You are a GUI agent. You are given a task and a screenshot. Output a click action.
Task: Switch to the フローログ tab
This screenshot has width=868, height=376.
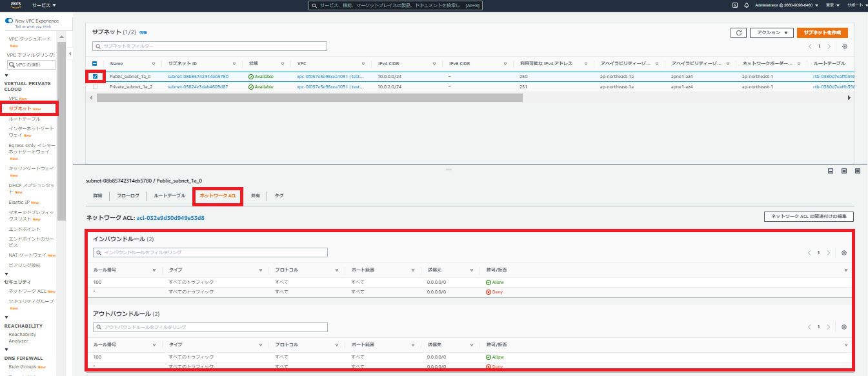click(128, 195)
